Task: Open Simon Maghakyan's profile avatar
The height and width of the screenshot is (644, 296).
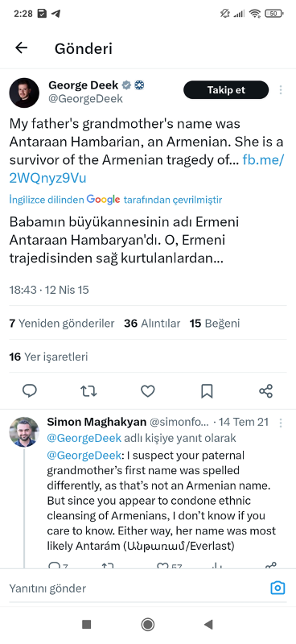Action: 24,431
